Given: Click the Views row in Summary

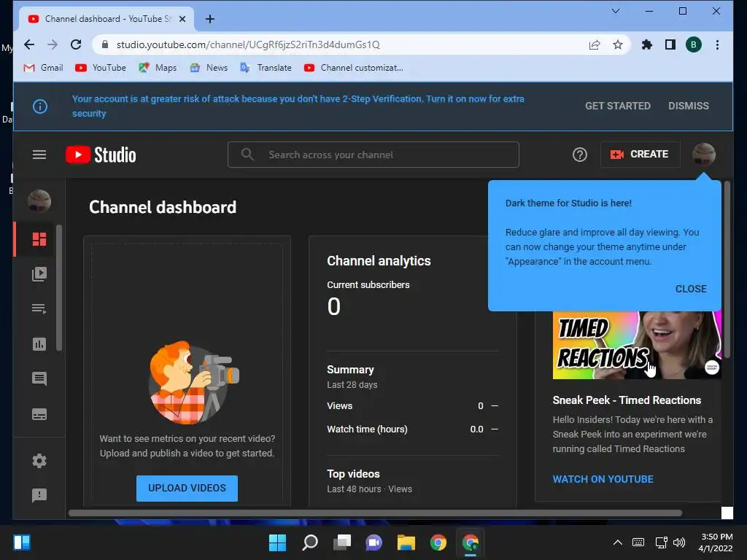Looking at the screenshot, I should 413,405.
